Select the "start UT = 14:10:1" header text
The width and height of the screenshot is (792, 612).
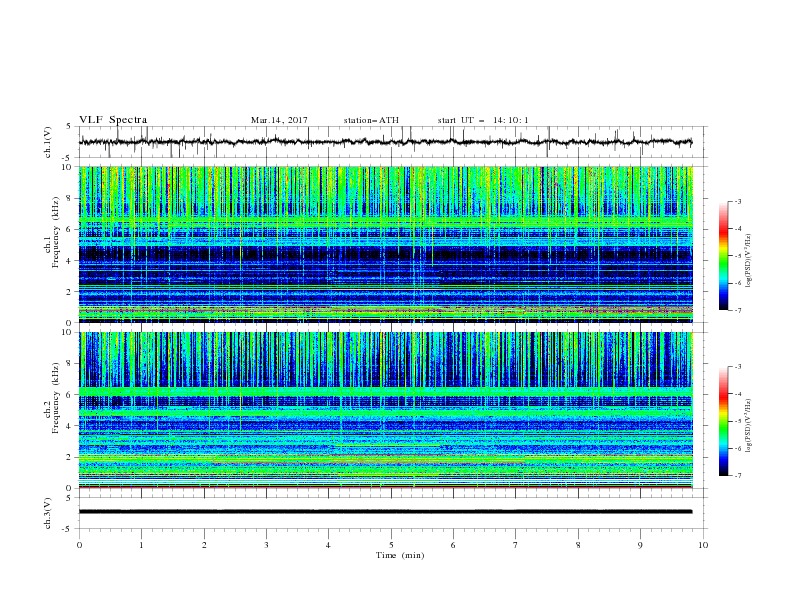click(483, 120)
